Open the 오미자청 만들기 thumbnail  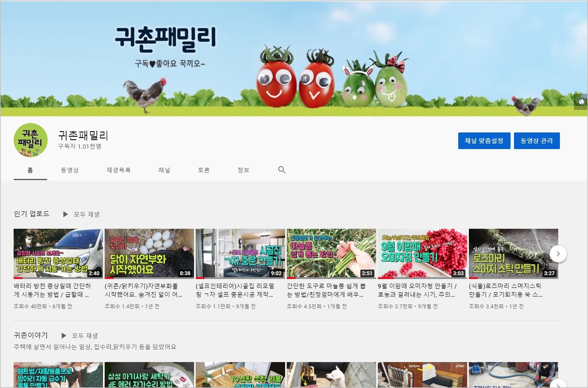coord(422,254)
